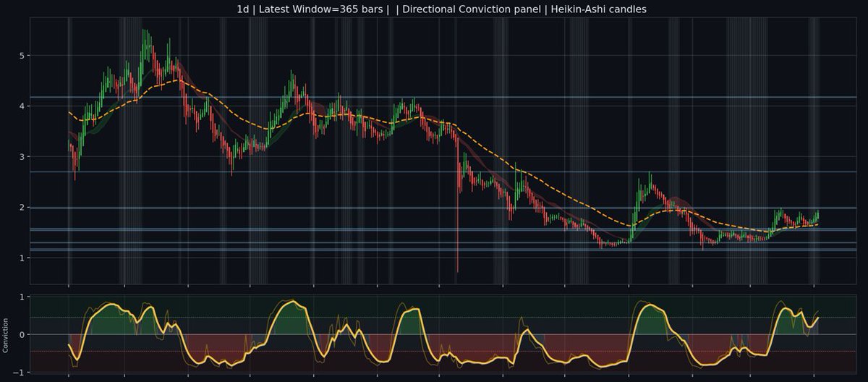This screenshot has height=382, width=868.
Task: Click the price axis label 5
Action: [23, 56]
